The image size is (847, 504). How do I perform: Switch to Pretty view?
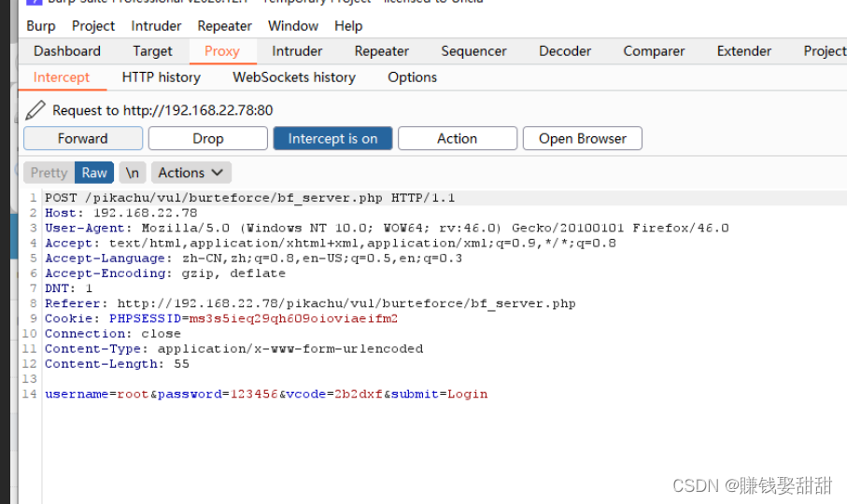pos(49,173)
